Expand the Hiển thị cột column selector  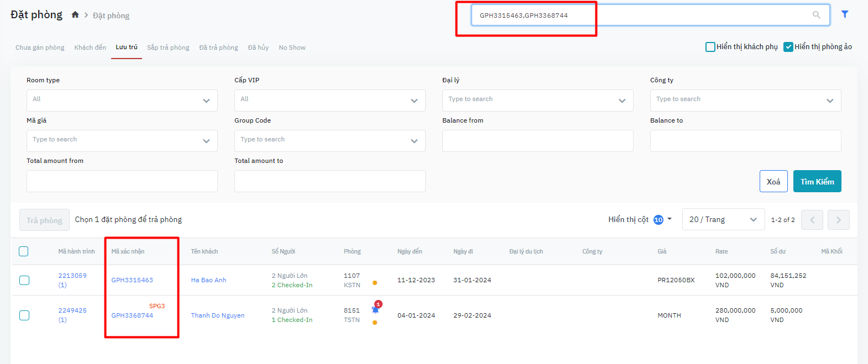[640, 220]
